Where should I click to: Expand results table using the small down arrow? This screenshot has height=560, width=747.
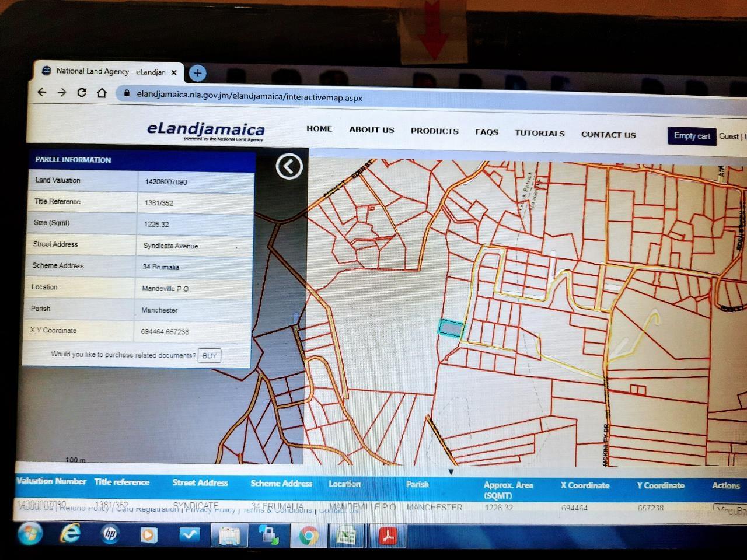point(451,472)
